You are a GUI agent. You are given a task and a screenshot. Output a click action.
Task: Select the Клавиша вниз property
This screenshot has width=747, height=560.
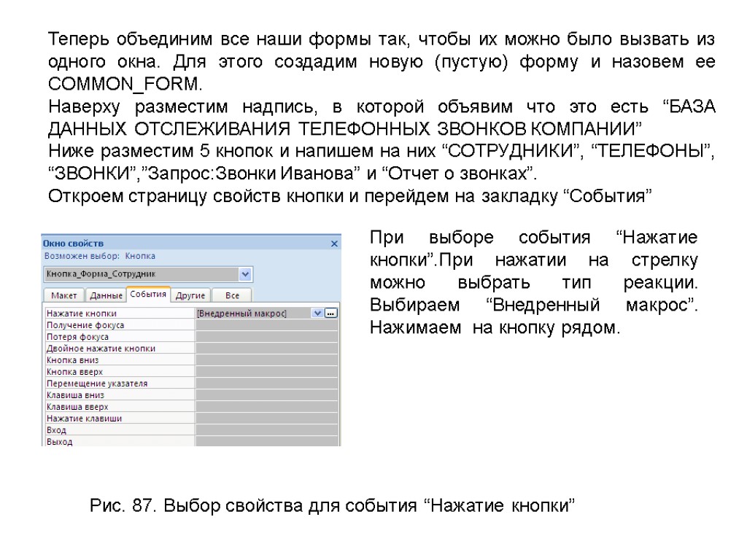(x=120, y=395)
